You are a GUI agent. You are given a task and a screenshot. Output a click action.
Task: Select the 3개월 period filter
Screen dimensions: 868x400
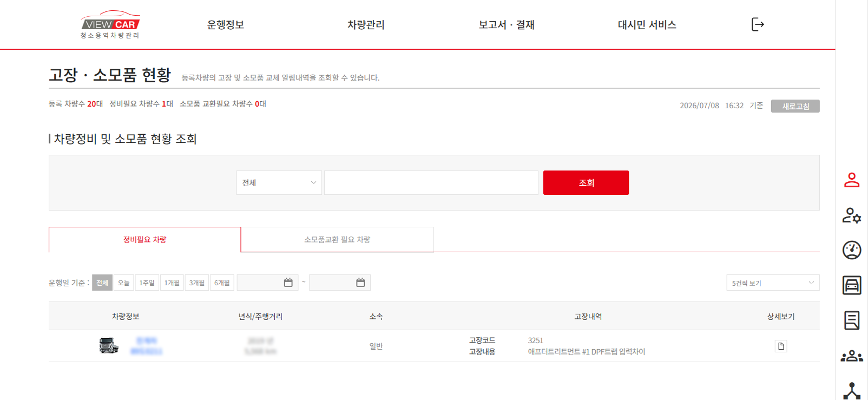pos(197,283)
